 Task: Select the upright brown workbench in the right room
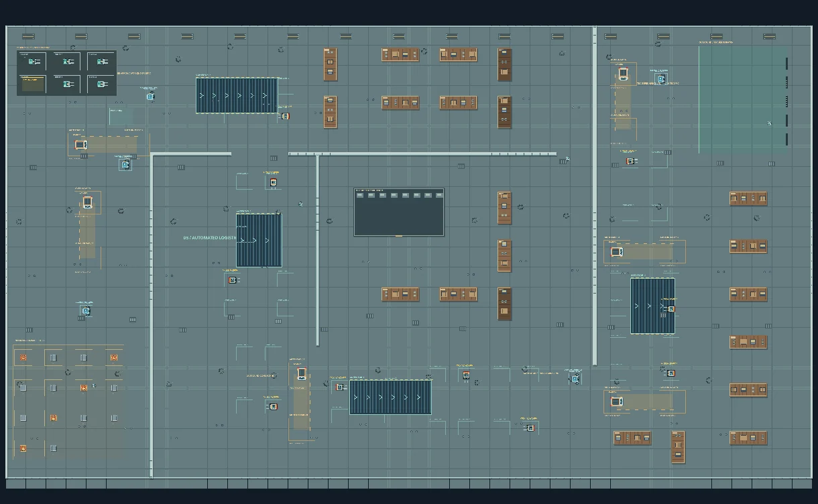tap(679, 447)
